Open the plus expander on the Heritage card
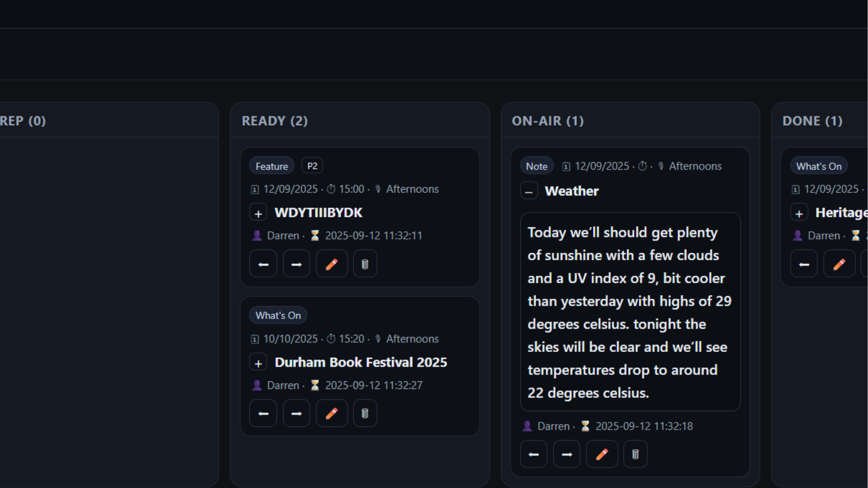 (x=799, y=212)
